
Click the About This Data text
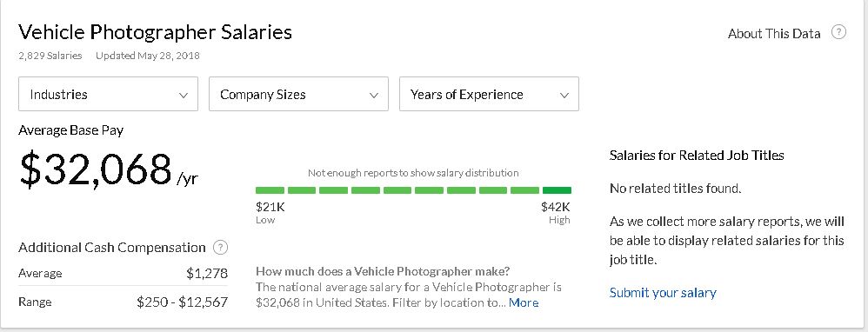[x=774, y=34]
